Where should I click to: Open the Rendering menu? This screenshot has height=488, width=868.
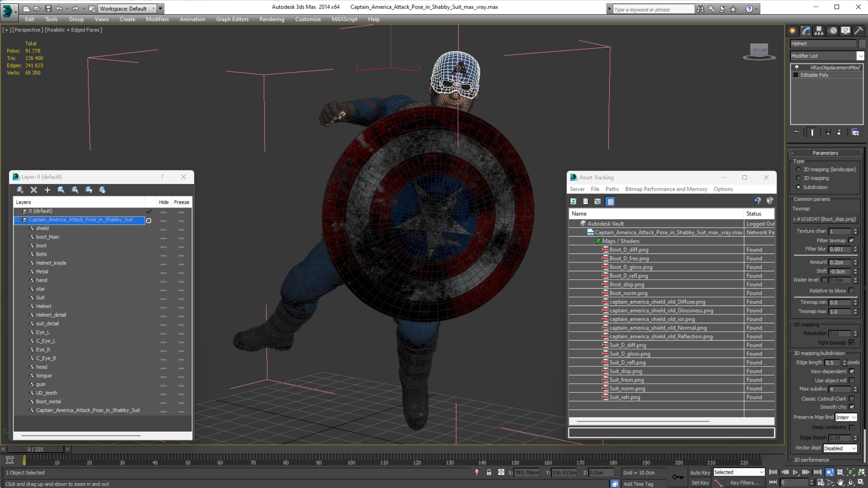(272, 19)
